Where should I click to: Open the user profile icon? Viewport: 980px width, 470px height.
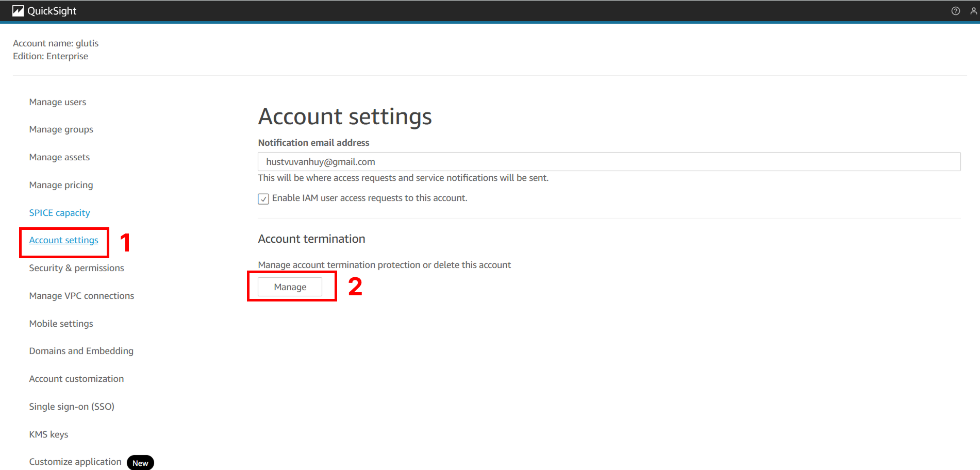(973, 11)
